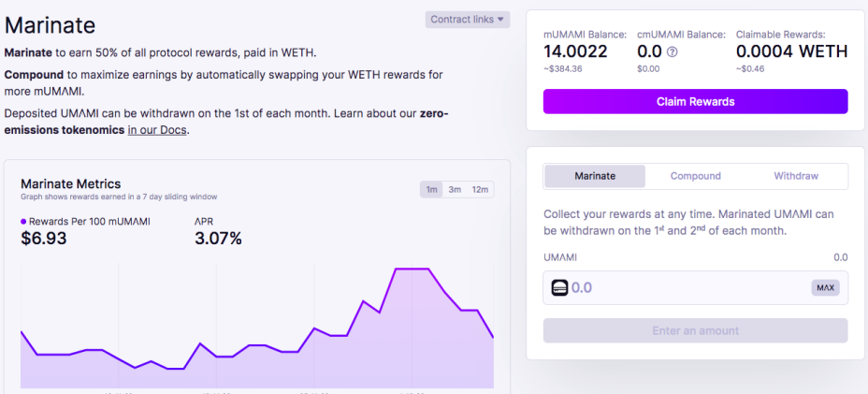Viewport: 868px width, 394px height.
Task: Click the 14.0022 mUMAMI balance value
Action: pyautogui.click(x=575, y=51)
